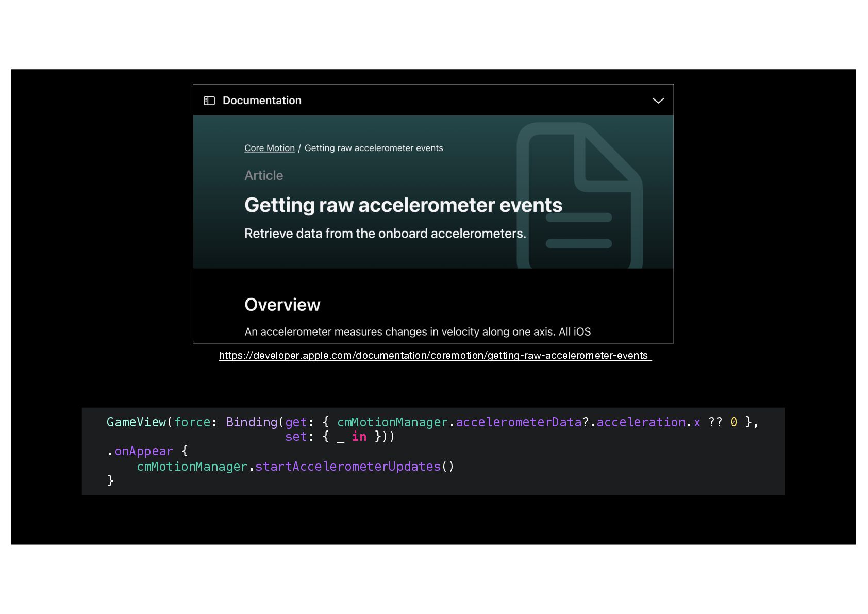Click the GameView code line

tap(432, 422)
